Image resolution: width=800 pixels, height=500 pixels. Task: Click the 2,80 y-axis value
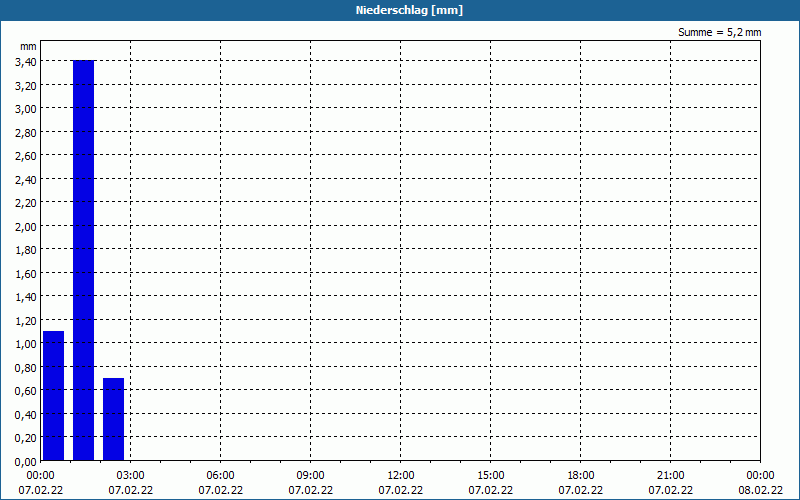tap(26, 133)
